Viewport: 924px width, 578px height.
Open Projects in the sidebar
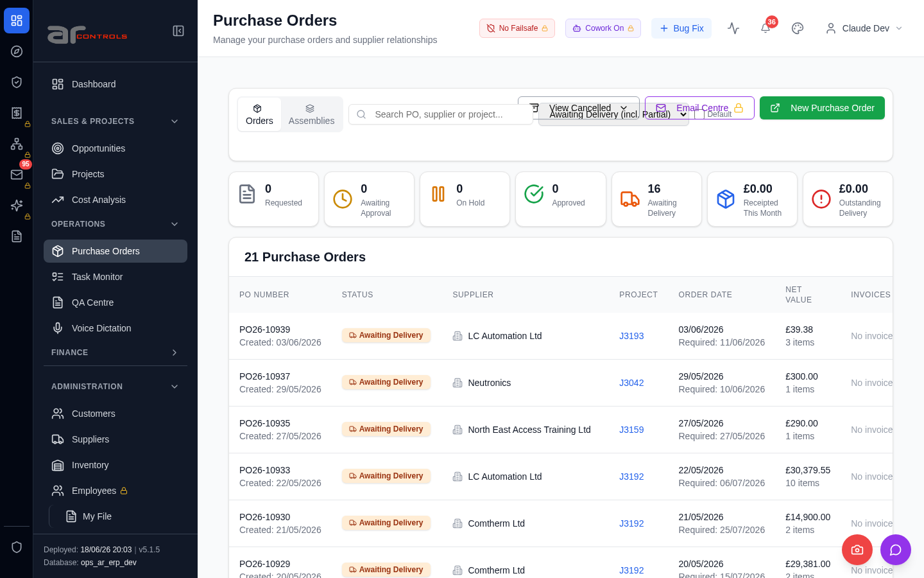coord(116,174)
